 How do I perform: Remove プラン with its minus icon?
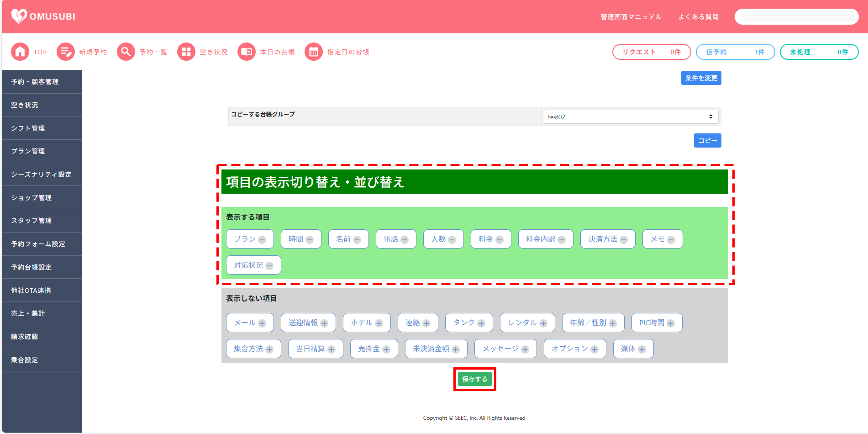click(x=262, y=240)
